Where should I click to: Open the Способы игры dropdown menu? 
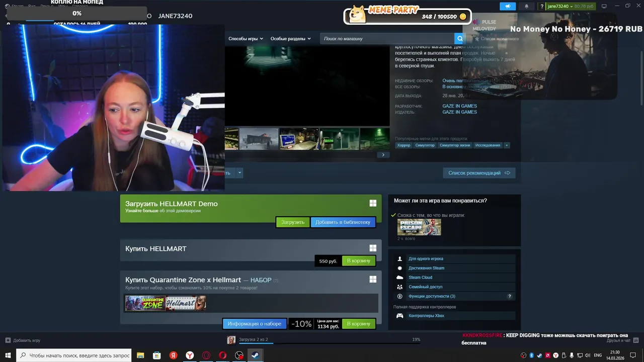click(x=246, y=39)
